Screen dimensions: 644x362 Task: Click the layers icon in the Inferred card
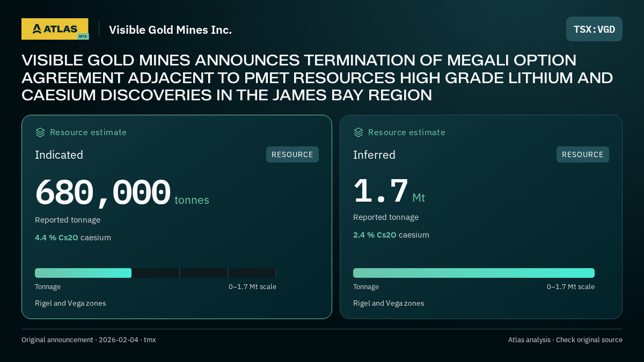click(x=358, y=132)
